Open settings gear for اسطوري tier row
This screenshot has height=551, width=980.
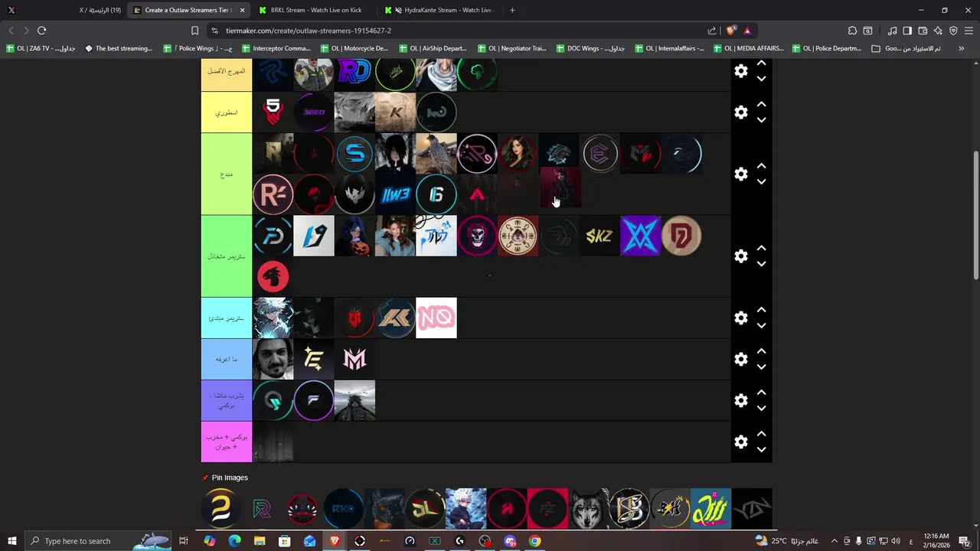[x=741, y=112]
